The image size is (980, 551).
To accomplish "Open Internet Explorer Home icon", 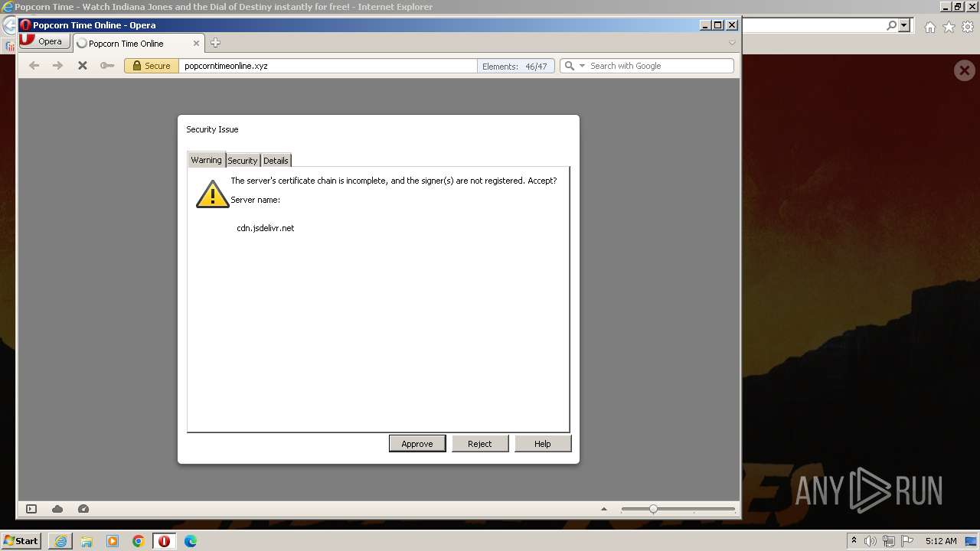I will pyautogui.click(x=929, y=27).
